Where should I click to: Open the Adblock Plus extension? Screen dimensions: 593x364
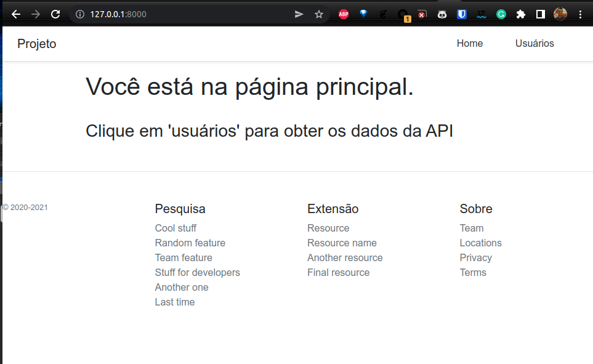(x=343, y=14)
